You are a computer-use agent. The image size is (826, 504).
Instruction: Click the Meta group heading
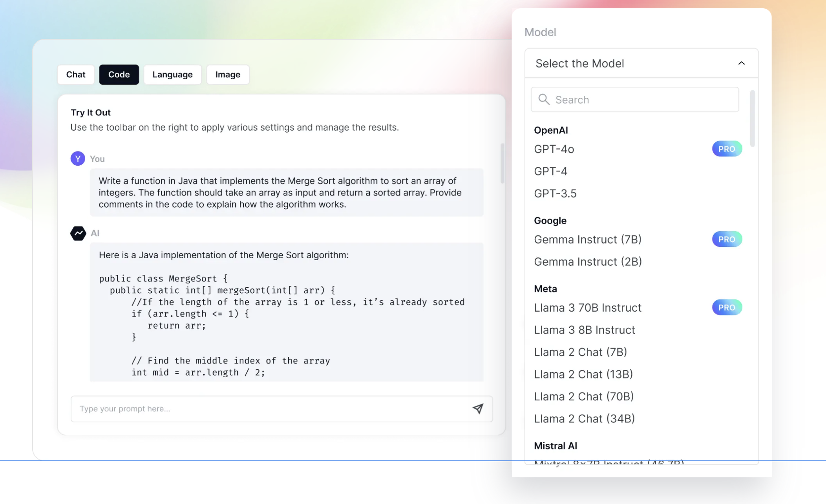point(545,289)
